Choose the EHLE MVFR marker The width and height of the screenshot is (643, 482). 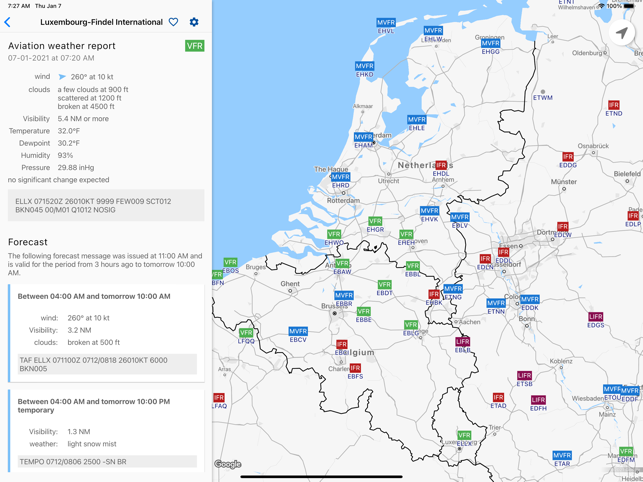point(417,119)
